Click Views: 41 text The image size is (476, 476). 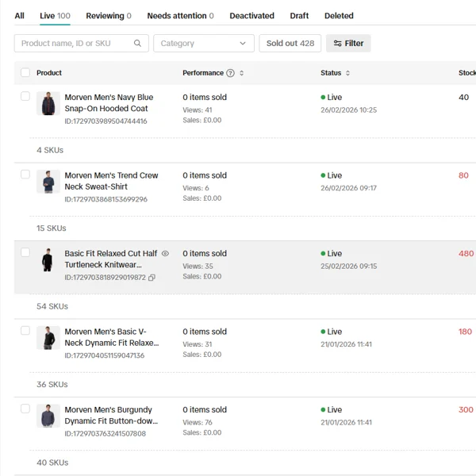coord(198,110)
